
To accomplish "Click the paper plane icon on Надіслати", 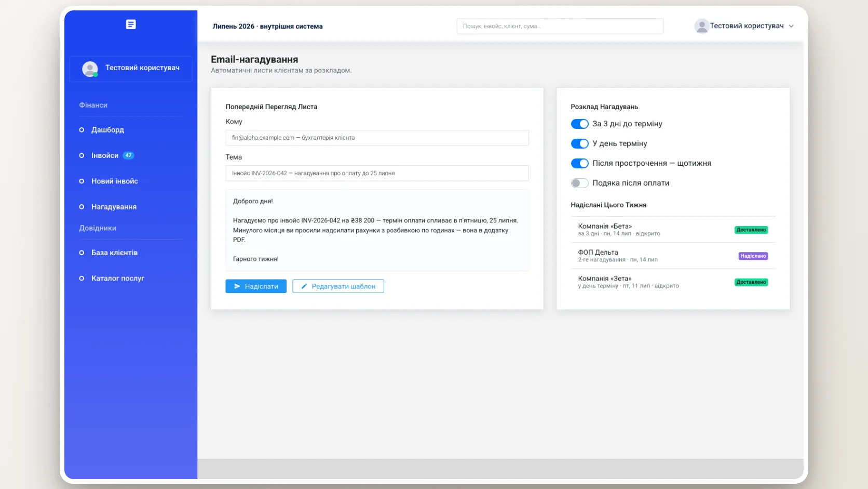I will coord(237,286).
